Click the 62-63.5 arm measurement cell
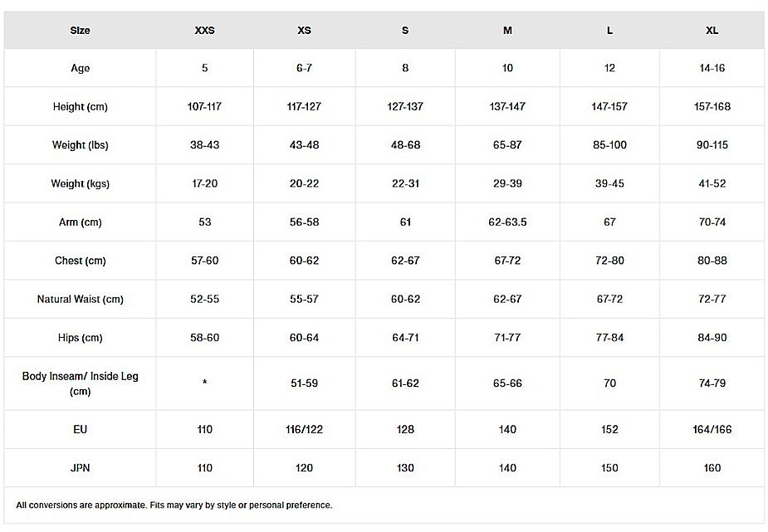Viewport: 768px width, 532px height. 507,222
